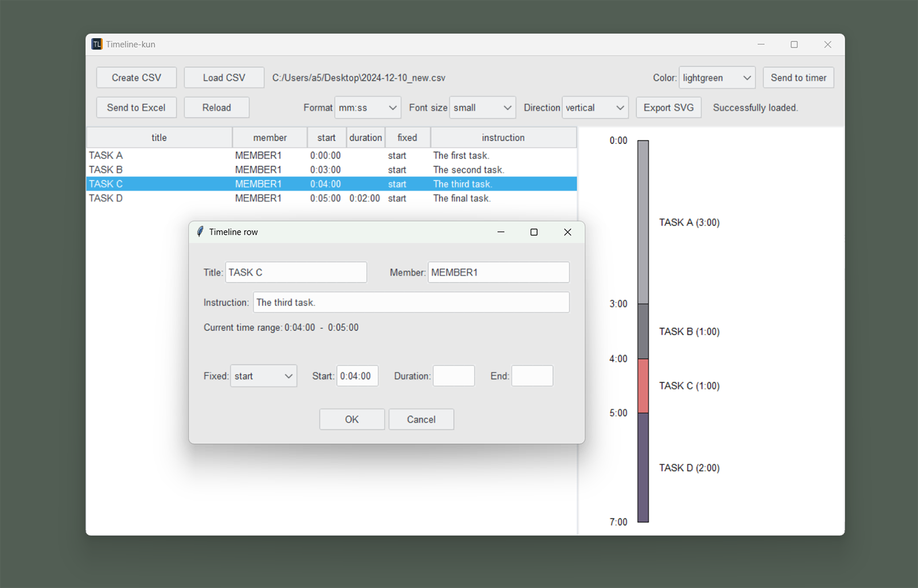The image size is (918, 588).
Task: Click the Create CSV button
Action: click(137, 78)
